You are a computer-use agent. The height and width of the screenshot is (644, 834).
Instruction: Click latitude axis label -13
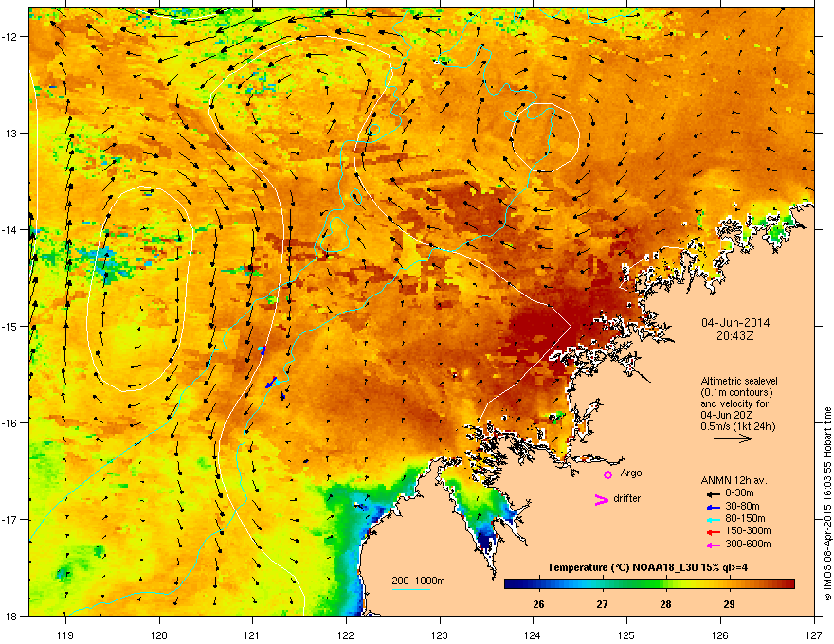[x=9, y=134]
